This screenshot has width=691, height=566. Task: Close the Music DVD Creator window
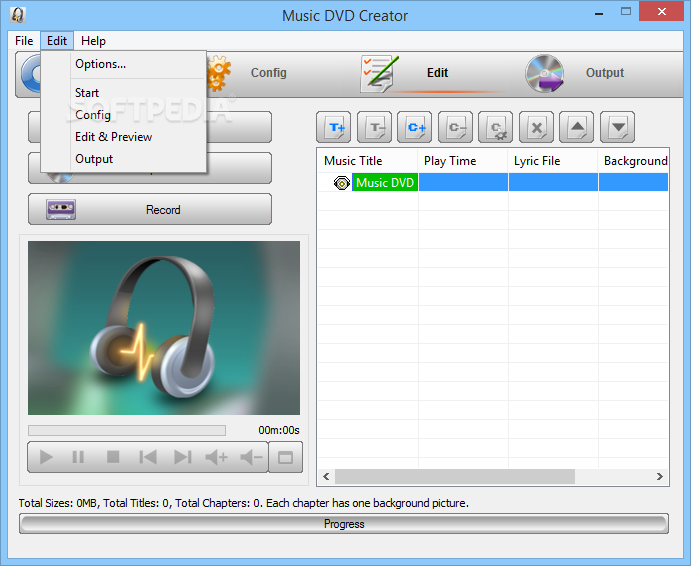[661, 12]
